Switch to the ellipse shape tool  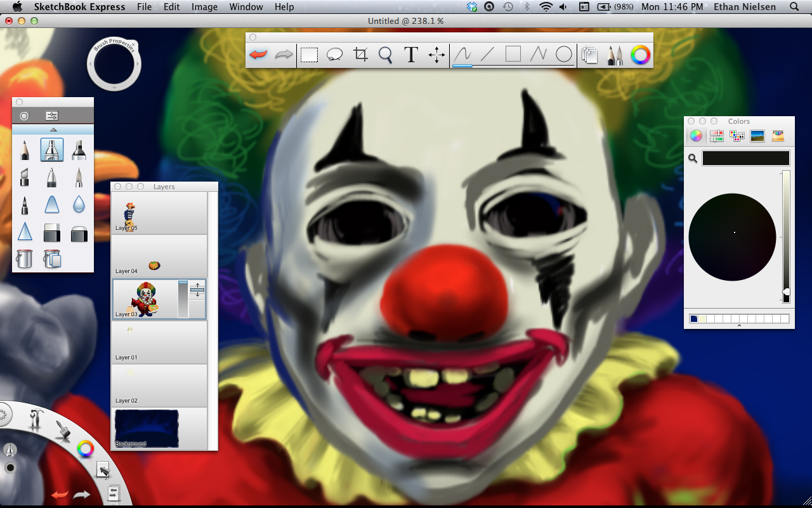pos(564,55)
